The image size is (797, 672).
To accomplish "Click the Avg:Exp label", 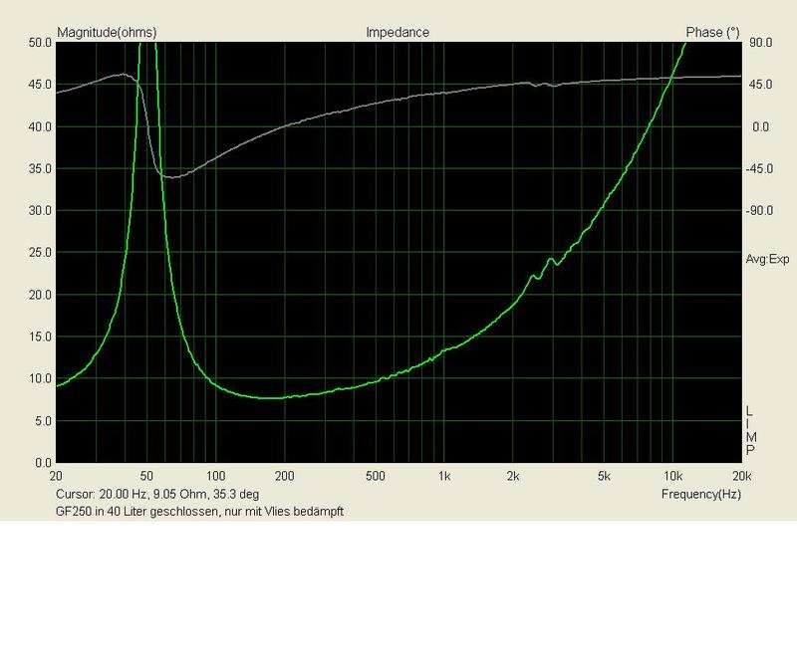I will click(767, 259).
